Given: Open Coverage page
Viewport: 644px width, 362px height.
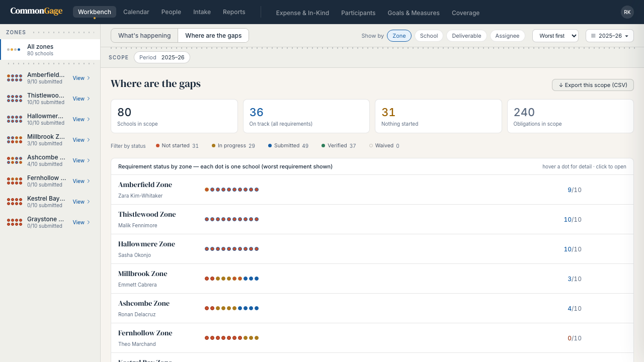Looking at the screenshot, I should coord(465,13).
